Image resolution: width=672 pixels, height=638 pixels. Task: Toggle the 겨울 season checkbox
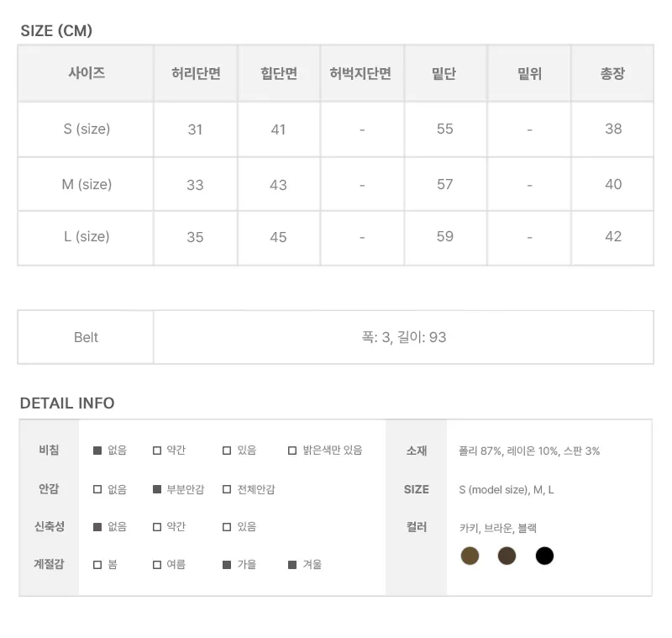292,565
